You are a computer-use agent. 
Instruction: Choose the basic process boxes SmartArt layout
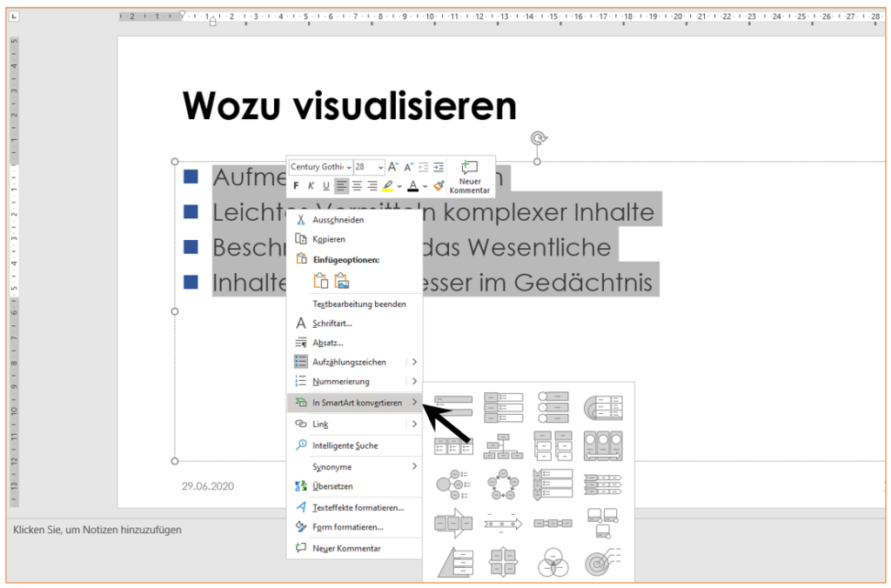(x=553, y=523)
